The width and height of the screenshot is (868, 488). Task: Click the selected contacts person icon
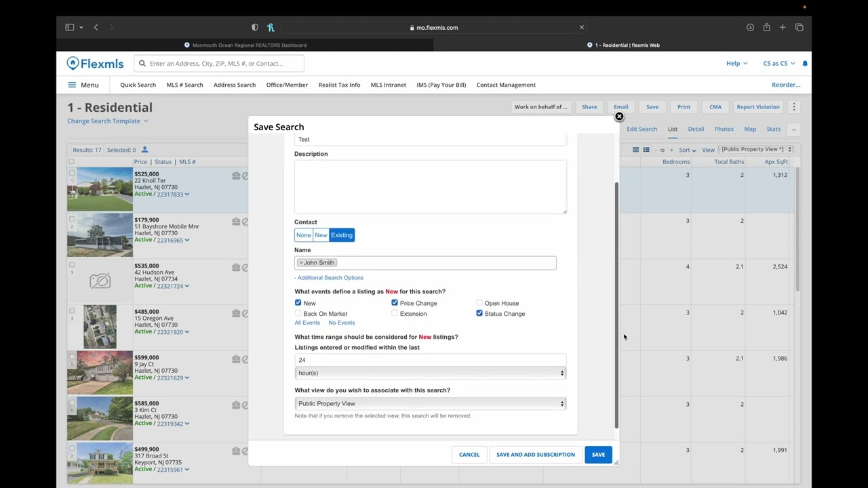point(144,150)
